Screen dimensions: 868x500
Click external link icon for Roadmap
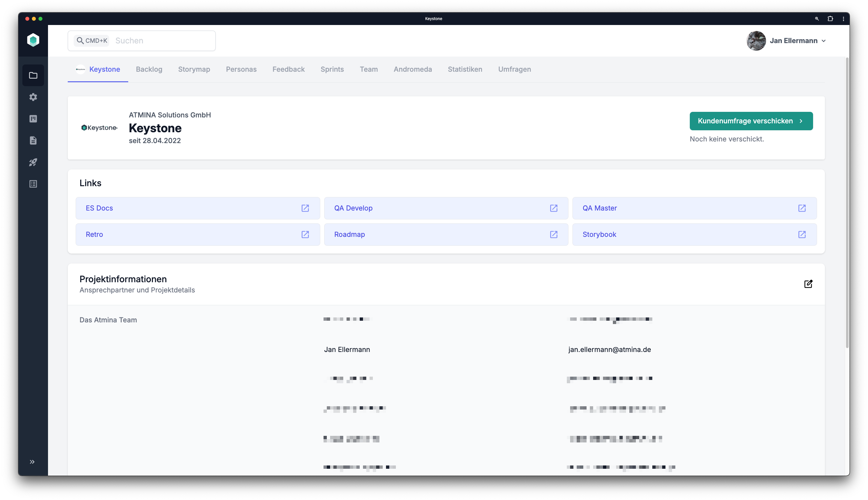tap(554, 235)
